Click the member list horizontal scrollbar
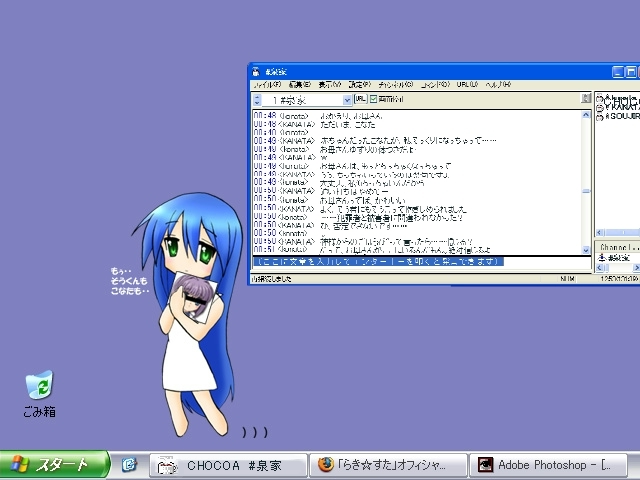Viewport: 640px width, 480px height. pos(617,233)
